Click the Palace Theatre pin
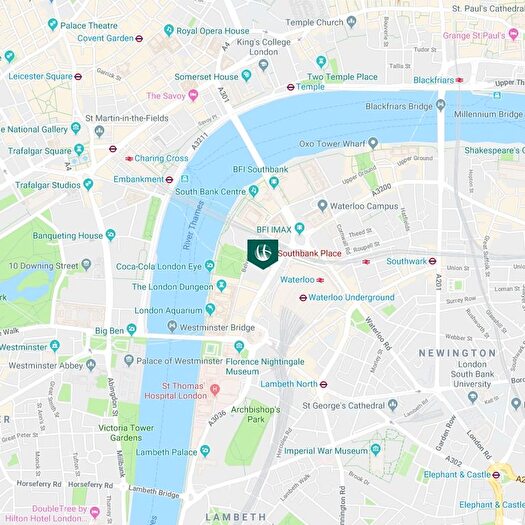The height and width of the screenshot is (525, 525). (x=53, y=24)
